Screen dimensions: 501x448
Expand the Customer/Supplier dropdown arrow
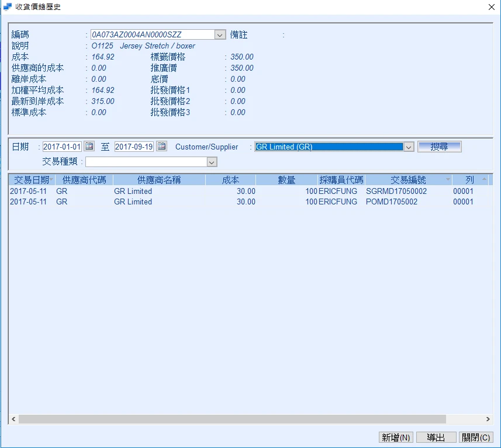pos(409,147)
